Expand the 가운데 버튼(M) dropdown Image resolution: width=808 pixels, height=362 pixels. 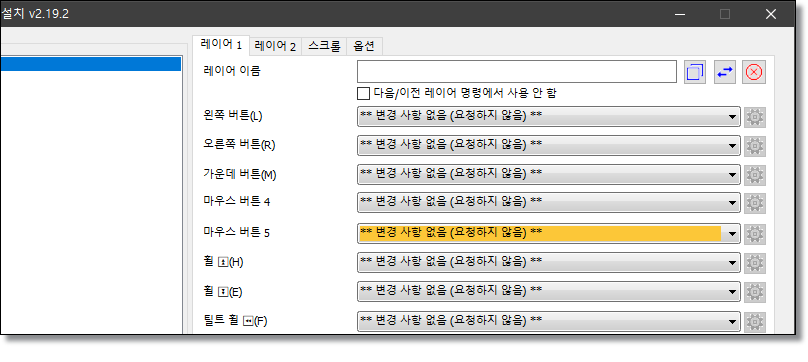[x=549, y=174]
